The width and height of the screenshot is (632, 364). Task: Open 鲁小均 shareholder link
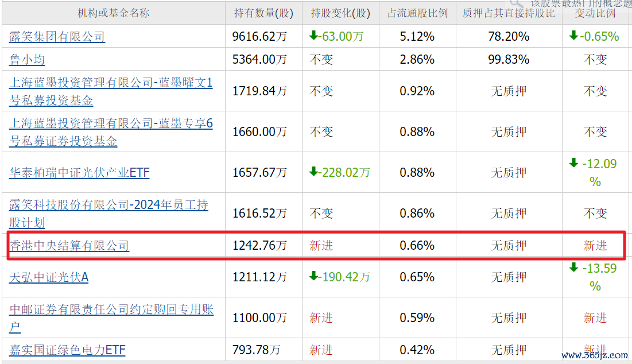(x=27, y=60)
